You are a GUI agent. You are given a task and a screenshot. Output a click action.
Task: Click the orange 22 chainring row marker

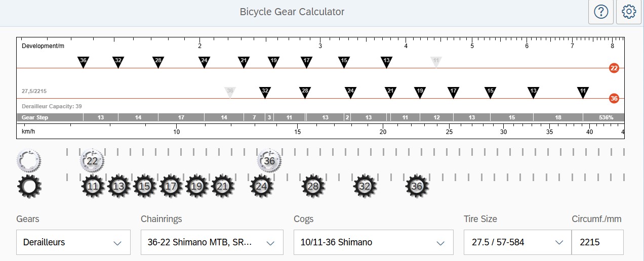pos(614,68)
